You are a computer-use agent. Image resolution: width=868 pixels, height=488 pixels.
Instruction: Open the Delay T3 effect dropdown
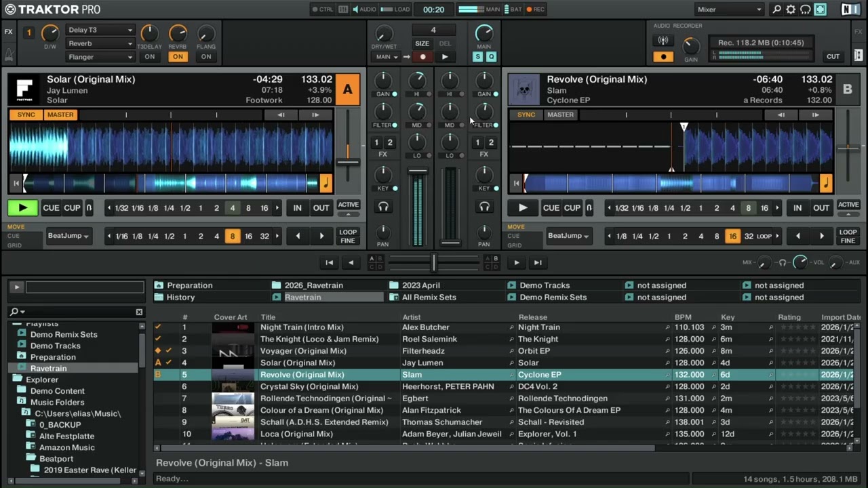[x=100, y=30]
